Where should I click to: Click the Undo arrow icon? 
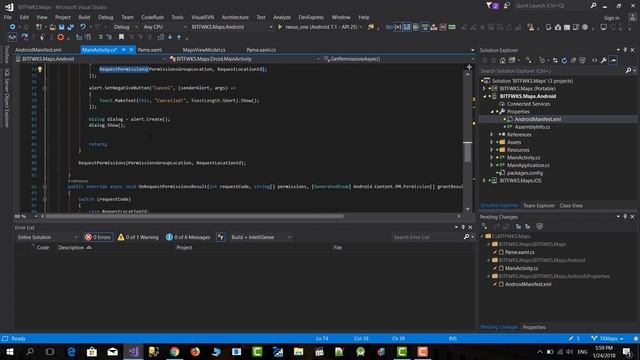[83, 27]
